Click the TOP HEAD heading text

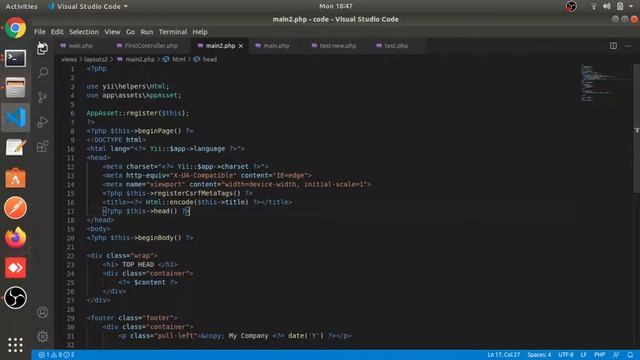(x=138, y=264)
